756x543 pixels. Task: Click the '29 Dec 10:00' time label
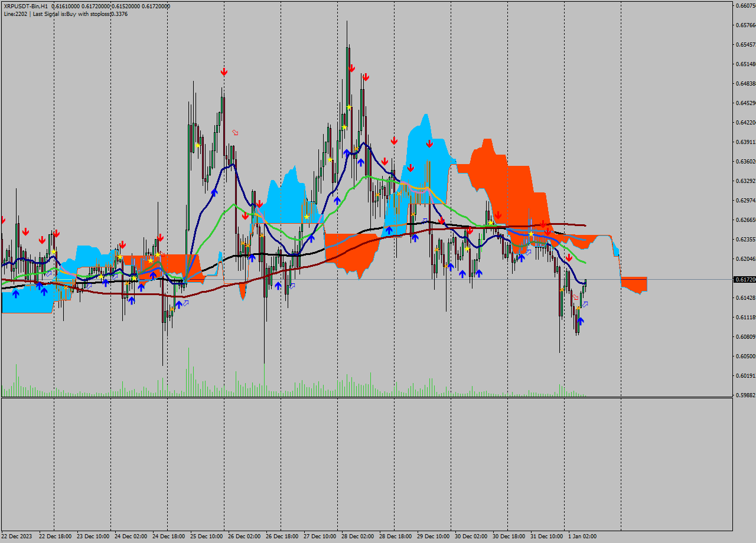click(x=433, y=537)
